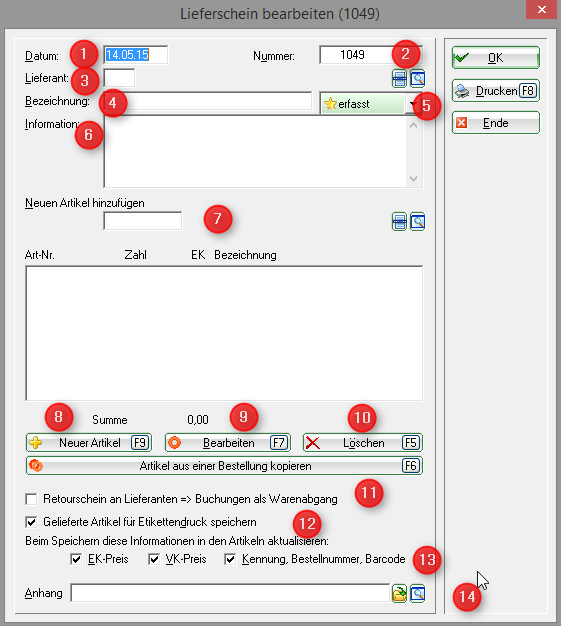Edit selected item with Bearbeiten F7
The image size is (561, 626).
228,443
